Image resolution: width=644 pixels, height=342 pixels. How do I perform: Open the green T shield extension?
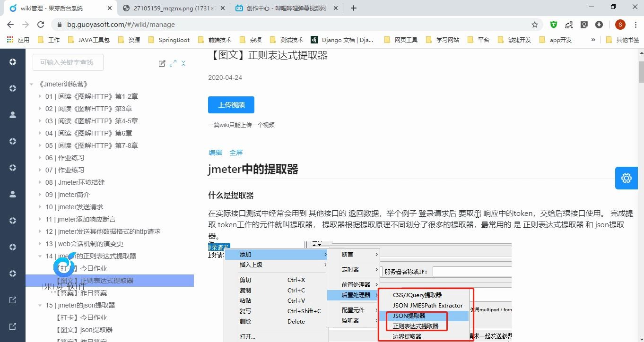point(554,25)
